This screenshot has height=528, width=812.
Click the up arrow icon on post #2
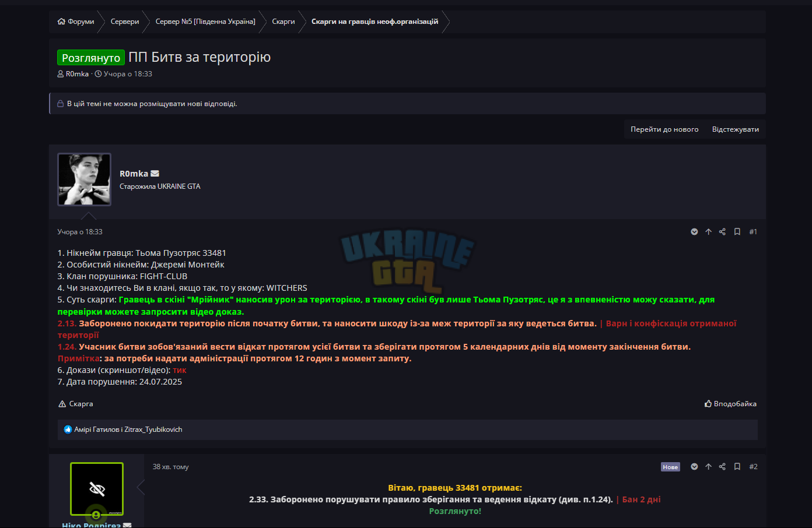pos(708,467)
